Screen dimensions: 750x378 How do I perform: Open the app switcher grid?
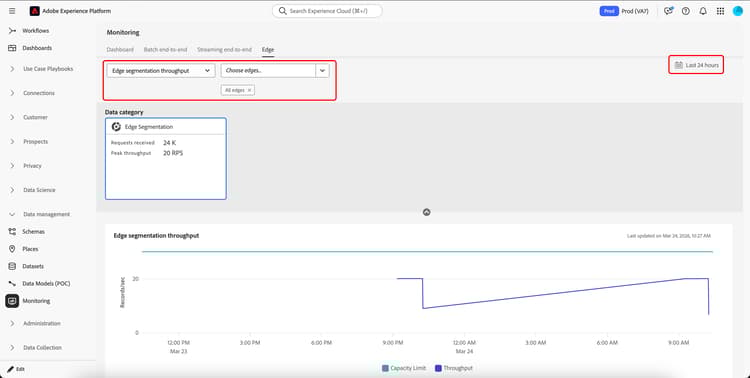pyautogui.click(x=720, y=11)
